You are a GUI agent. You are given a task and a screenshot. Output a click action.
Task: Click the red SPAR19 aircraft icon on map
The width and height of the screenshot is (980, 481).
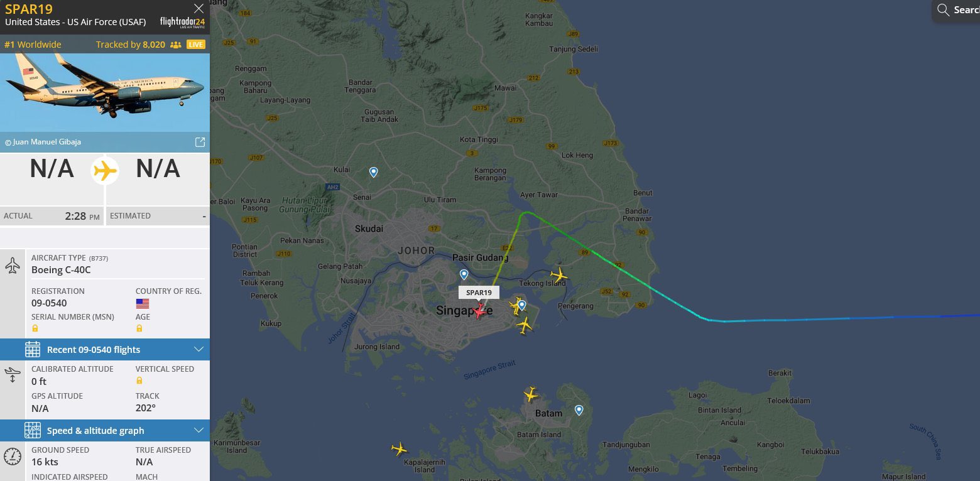479,310
